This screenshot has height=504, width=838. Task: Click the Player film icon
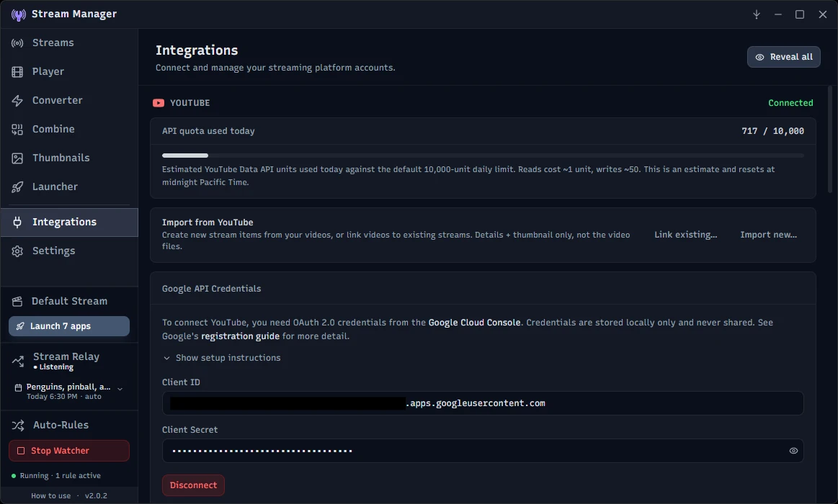point(17,71)
